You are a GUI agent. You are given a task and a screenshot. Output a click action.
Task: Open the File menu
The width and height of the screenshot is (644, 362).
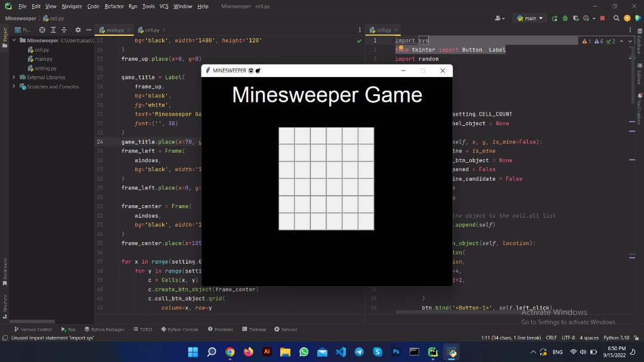pyautogui.click(x=22, y=6)
